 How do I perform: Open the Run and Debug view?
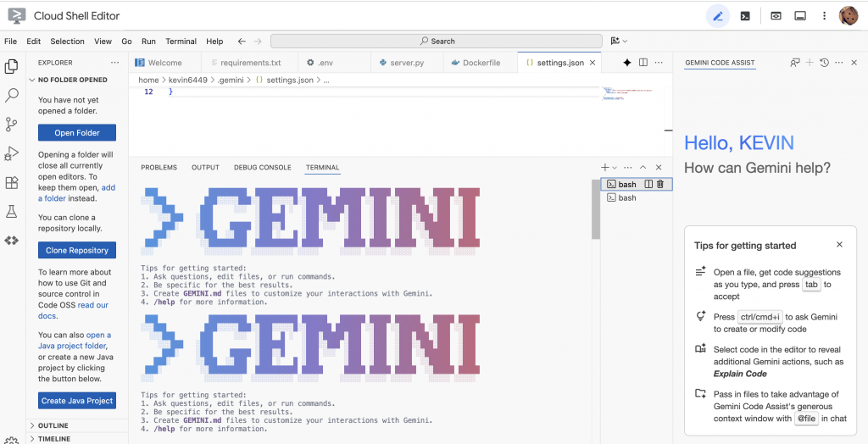click(x=11, y=153)
